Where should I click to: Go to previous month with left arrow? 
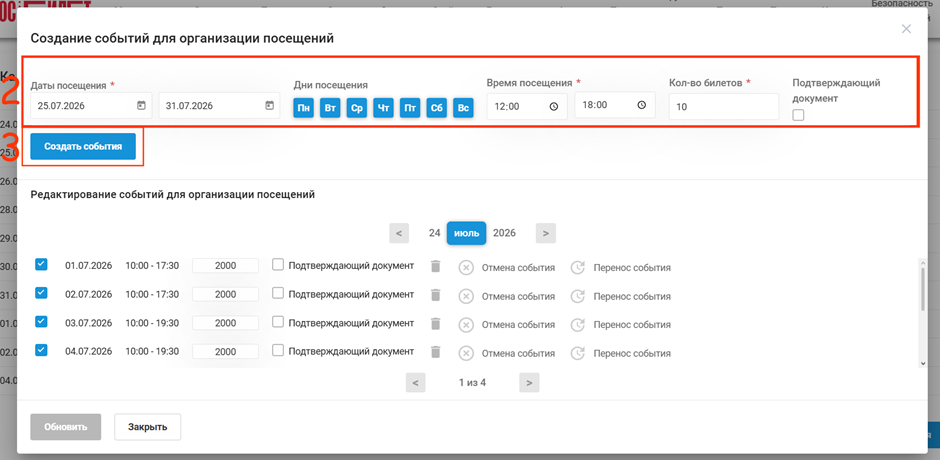point(399,233)
